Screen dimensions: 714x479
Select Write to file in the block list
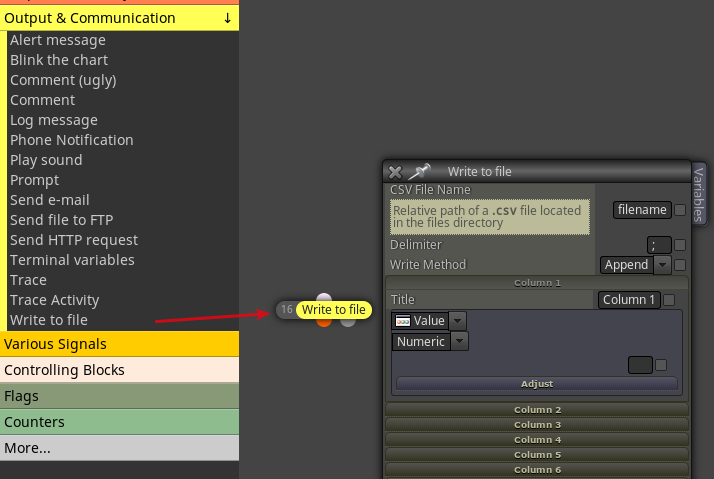[49, 321]
